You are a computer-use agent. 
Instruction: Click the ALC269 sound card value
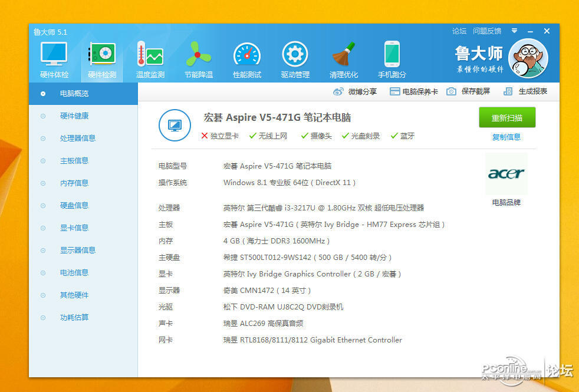click(264, 324)
